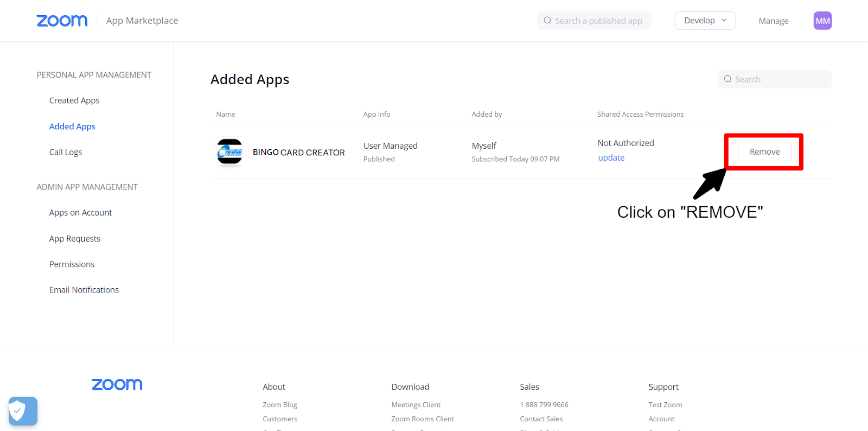Screen dimensions: 868x431
Task: Click the magnifier icon in published app search
Action: click(x=547, y=21)
